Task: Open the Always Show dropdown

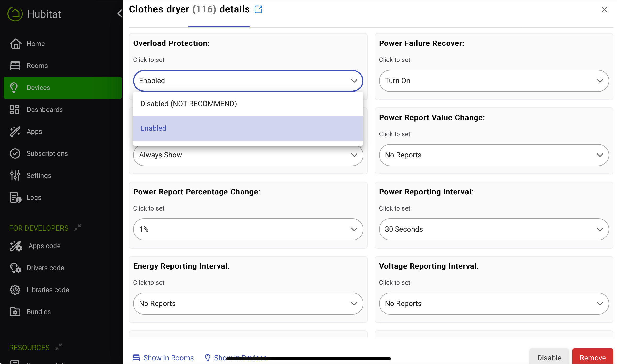Action: pos(248,156)
